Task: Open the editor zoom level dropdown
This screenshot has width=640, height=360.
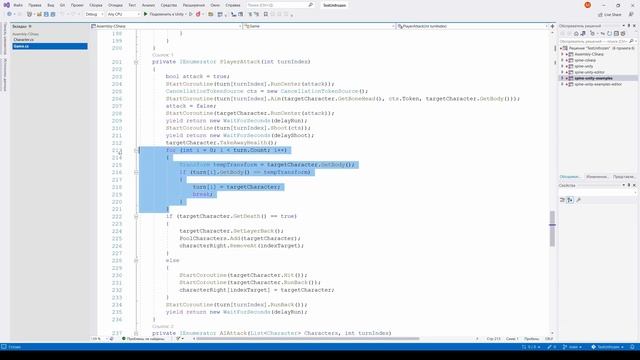Action: coord(99,339)
